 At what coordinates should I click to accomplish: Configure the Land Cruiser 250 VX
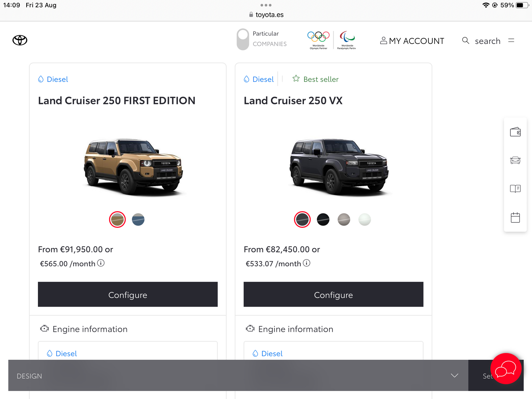point(333,295)
